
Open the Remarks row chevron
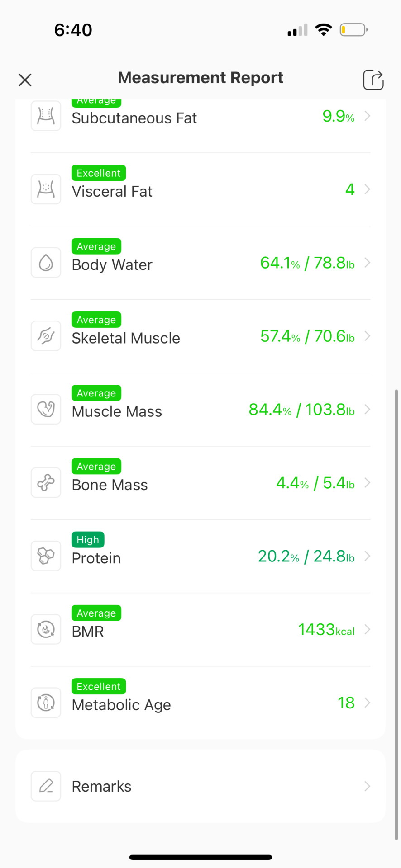pyautogui.click(x=368, y=786)
